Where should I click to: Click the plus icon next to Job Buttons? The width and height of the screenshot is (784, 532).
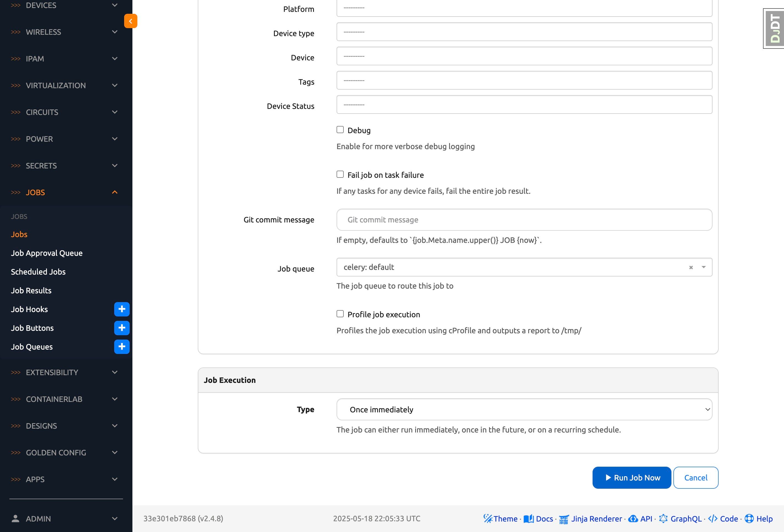[x=122, y=328]
